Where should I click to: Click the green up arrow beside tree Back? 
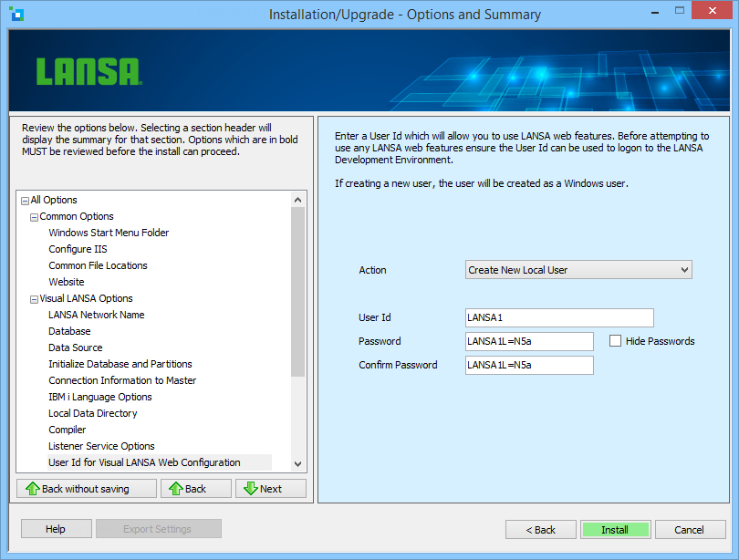[x=176, y=489]
